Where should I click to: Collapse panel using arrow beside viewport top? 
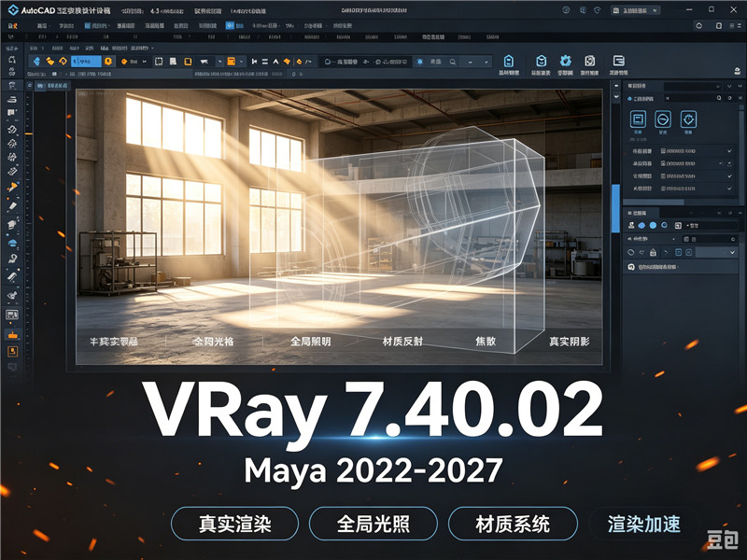tap(616, 86)
